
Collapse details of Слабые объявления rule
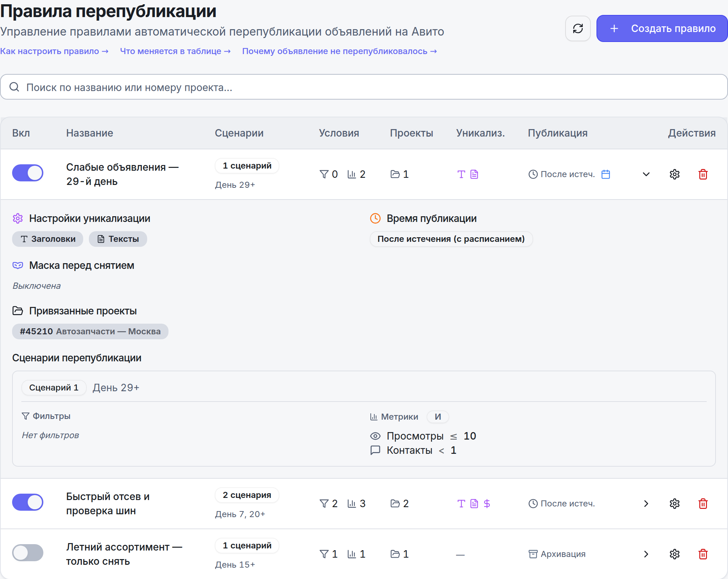coord(646,174)
